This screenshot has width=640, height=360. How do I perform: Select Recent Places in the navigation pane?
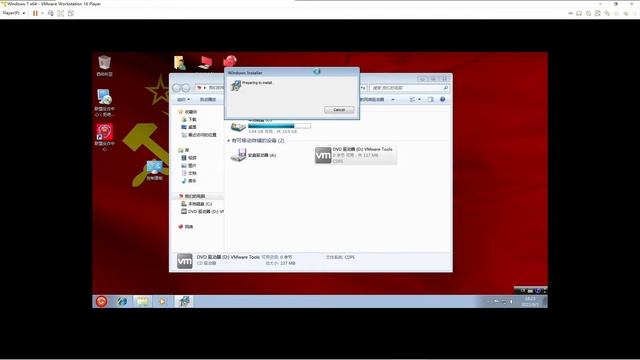[x=199, y=135]
